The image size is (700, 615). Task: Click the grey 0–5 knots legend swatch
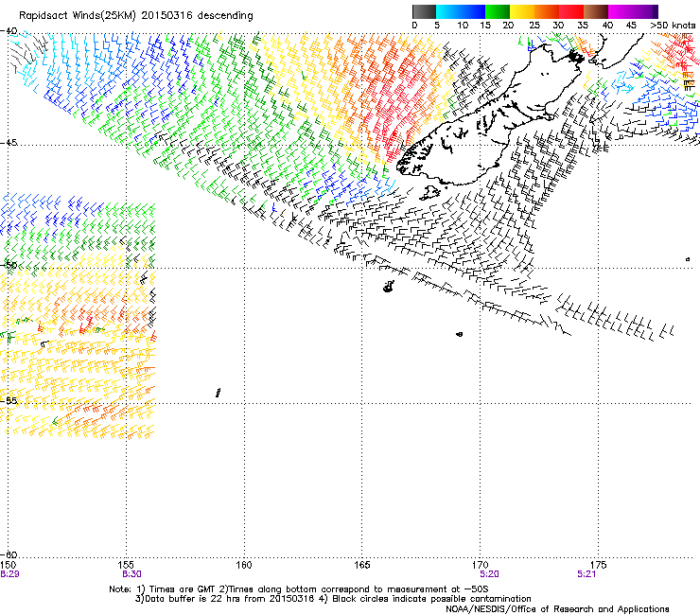pos(424,11)
